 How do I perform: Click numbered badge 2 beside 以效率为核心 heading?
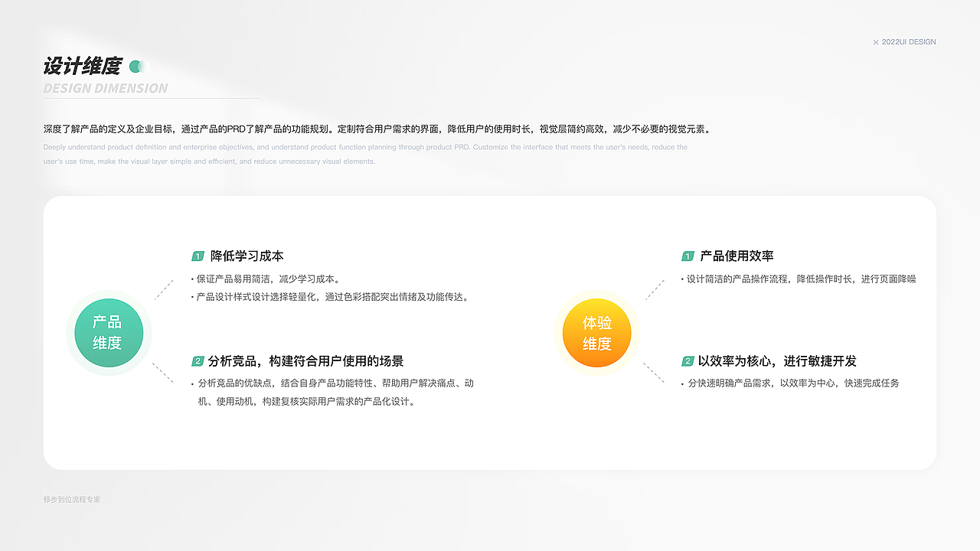pos(687,361)
